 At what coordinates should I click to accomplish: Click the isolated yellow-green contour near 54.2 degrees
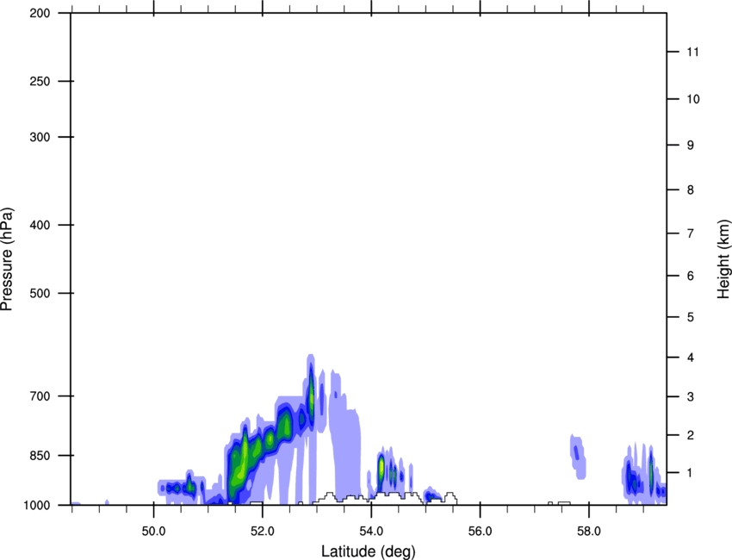(381, 467)
